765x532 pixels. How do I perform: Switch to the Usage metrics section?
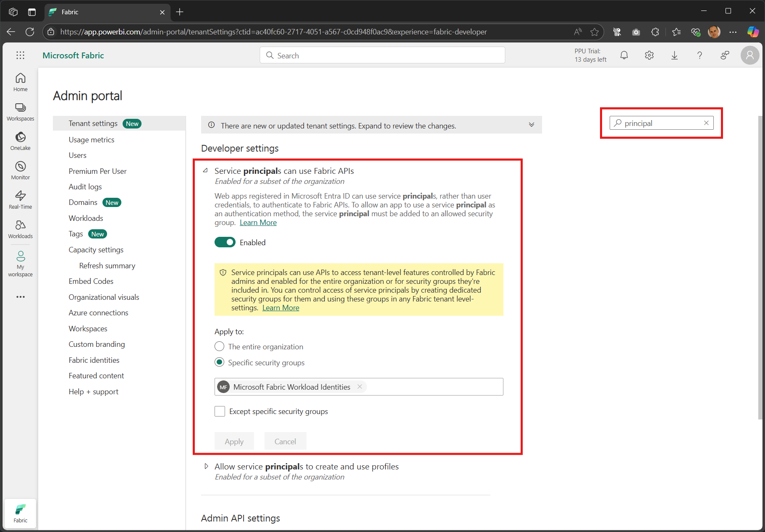pyautogui.click(x=91, y=139)
